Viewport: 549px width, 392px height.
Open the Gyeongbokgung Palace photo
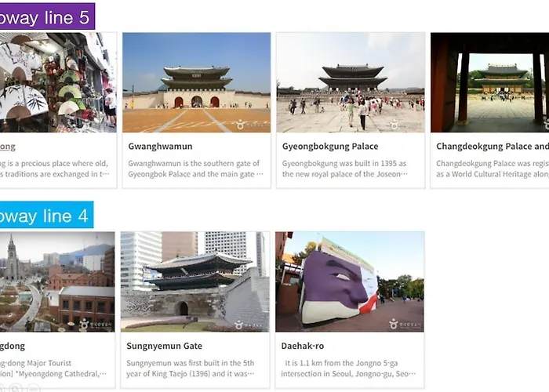[351, 82]
